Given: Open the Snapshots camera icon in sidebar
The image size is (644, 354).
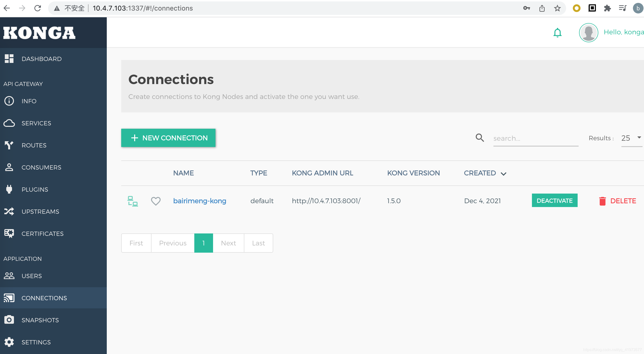Looking at the screenshot, I should coord(9,320).
